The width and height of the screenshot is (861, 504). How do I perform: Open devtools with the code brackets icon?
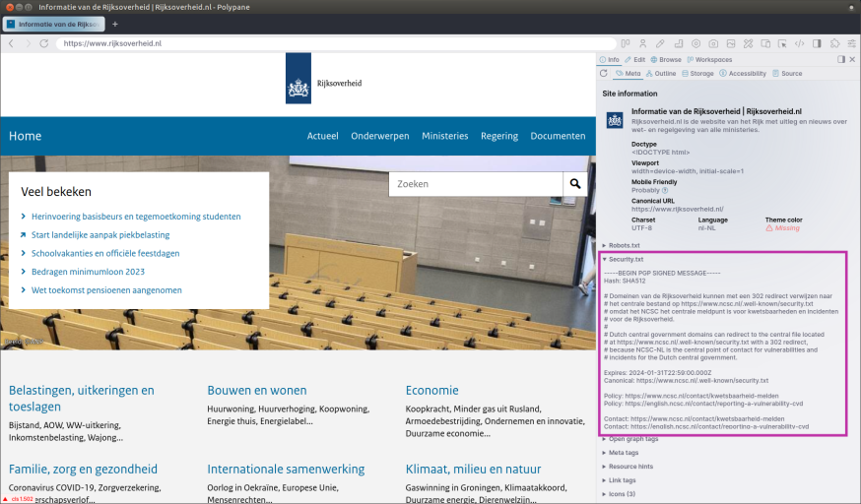point(800,43)
